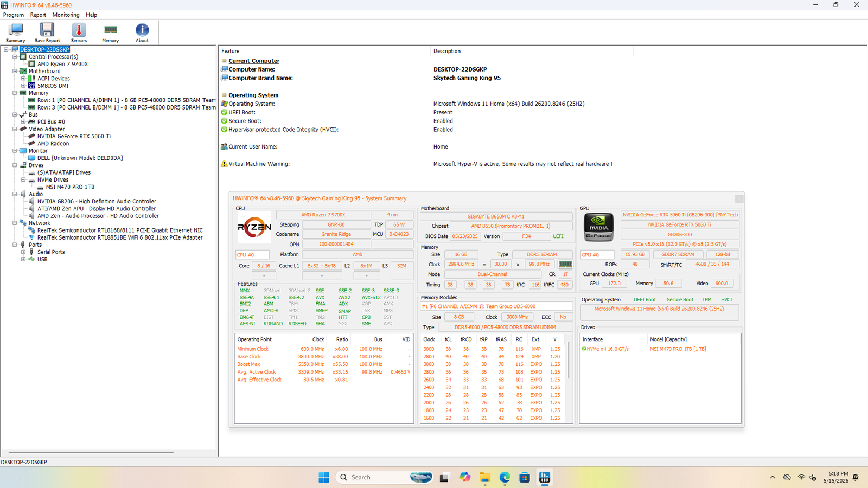Click the green memory module icon beside 99.8 MHz

pyautogui.click(x=565, y=264)
